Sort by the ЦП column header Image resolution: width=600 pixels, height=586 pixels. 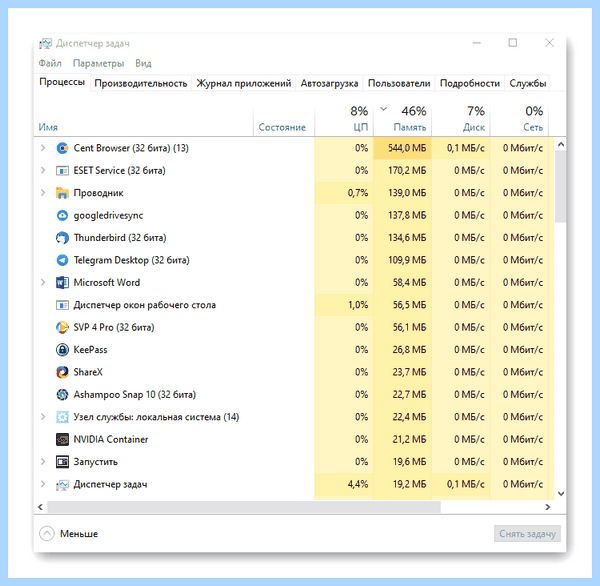tap(344, 119)
